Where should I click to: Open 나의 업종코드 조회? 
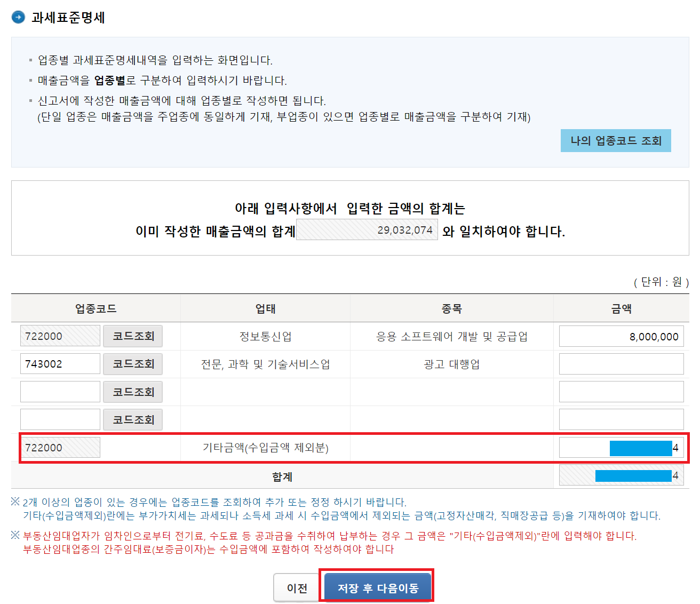pos(616,140)
